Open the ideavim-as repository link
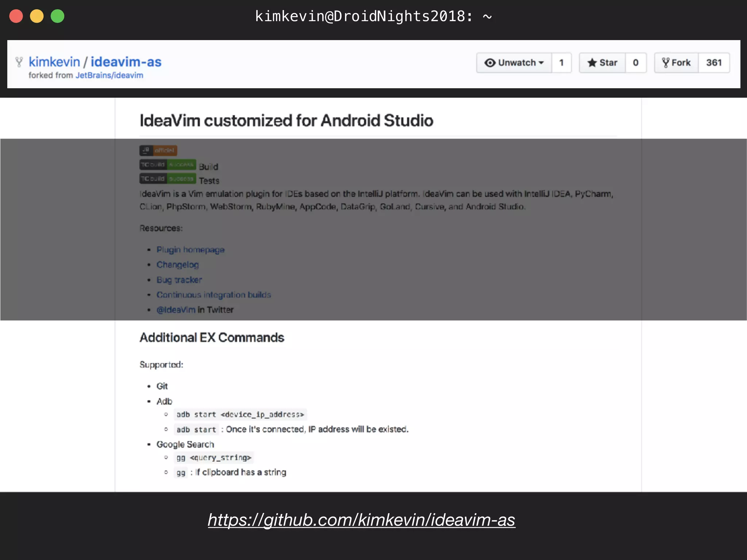This screenshot has width=747, height=560. 126,62
